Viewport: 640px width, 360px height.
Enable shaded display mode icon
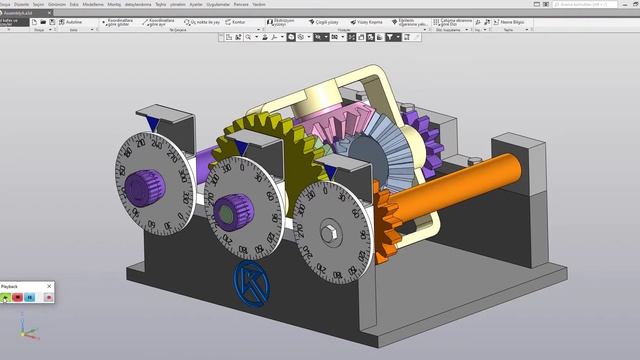(x=291, y=37)
